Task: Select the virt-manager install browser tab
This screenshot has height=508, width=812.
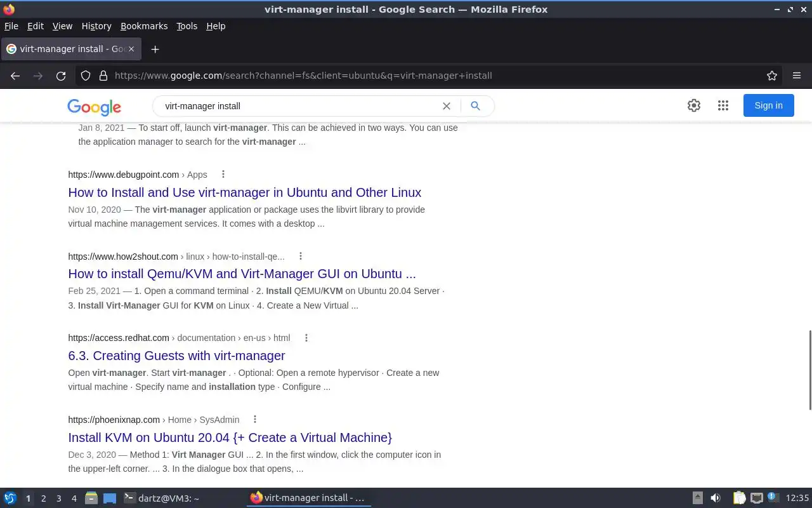Action: tap(71, 49)
